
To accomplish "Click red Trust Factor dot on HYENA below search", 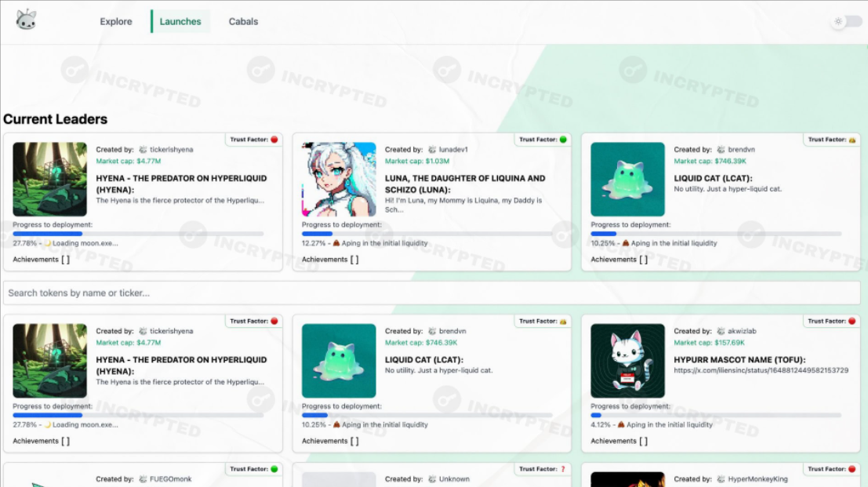I will [x=274, y=321].
